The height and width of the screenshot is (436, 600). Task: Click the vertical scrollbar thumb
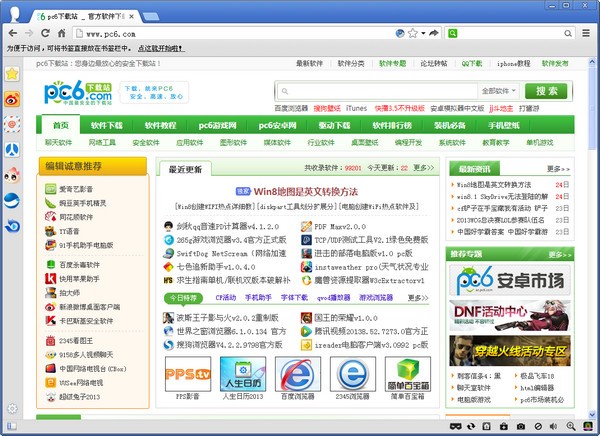point(592,107)
